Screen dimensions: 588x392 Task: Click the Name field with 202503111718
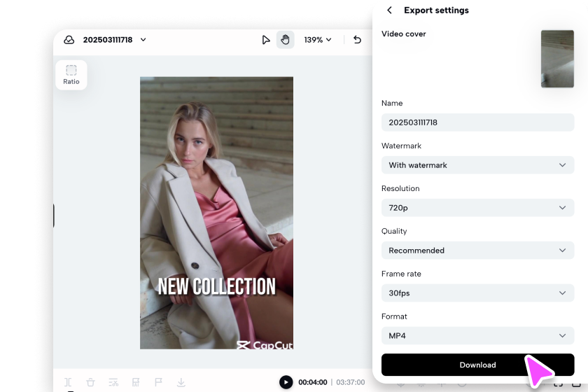(477, 122)
